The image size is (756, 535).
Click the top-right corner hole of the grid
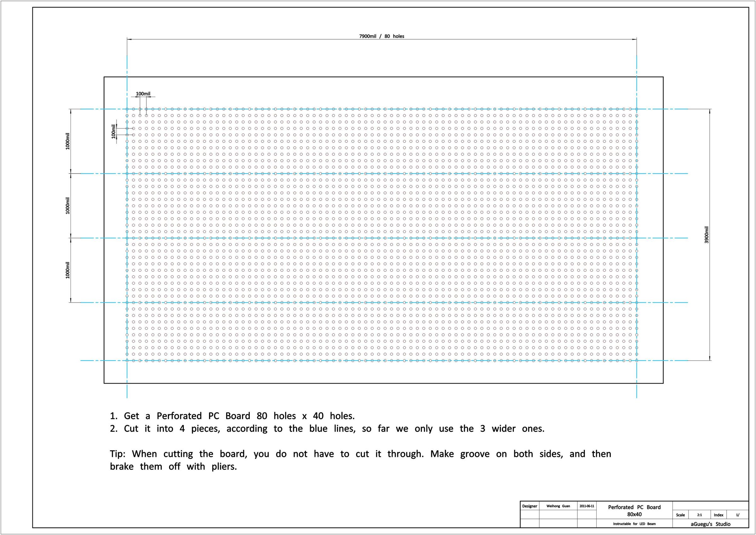pyautogui.click(x=636, y=109)
